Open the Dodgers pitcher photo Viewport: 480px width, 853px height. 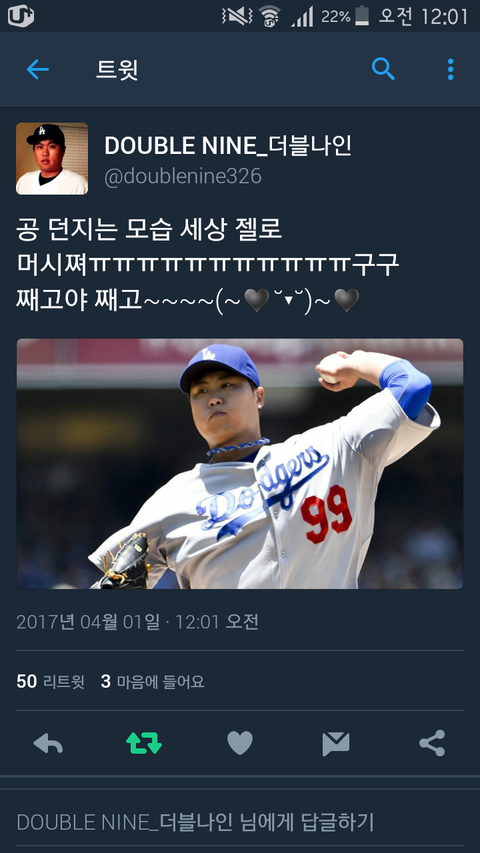tap(240, 463)
